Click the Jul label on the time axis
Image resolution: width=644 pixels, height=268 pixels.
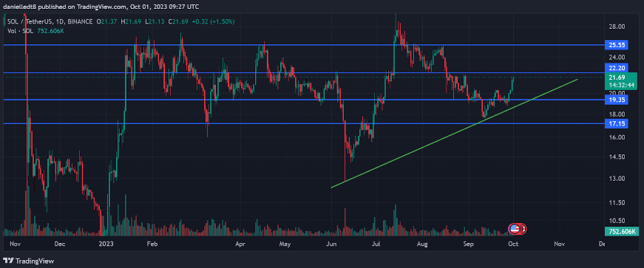[376, 244]
